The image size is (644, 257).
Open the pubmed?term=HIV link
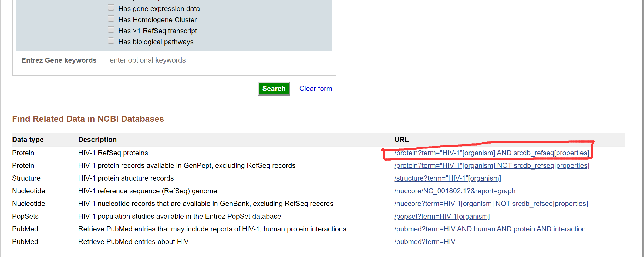425,242
